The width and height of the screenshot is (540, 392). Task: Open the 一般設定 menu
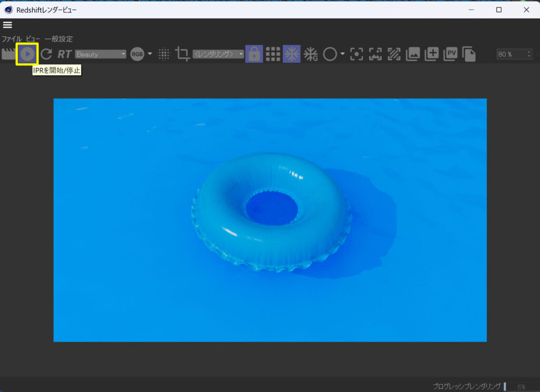click(x=59, y=39)
